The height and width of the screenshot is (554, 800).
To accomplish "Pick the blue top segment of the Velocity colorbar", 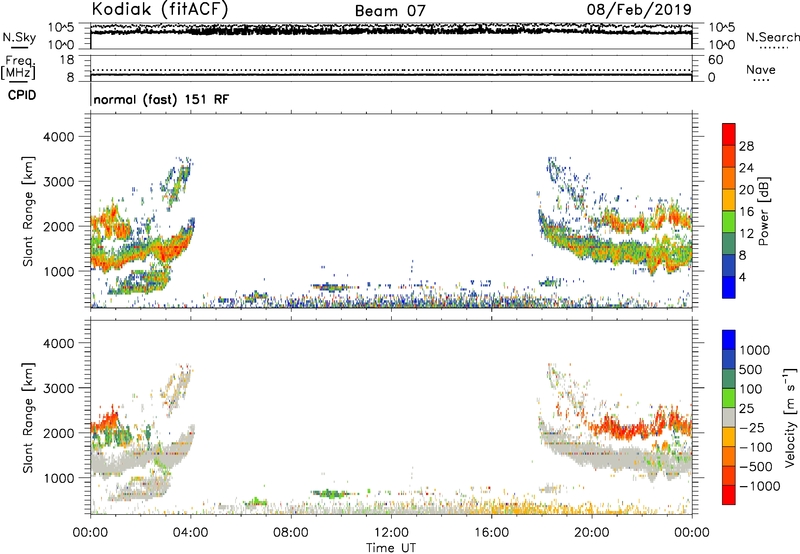I will 729,340.
